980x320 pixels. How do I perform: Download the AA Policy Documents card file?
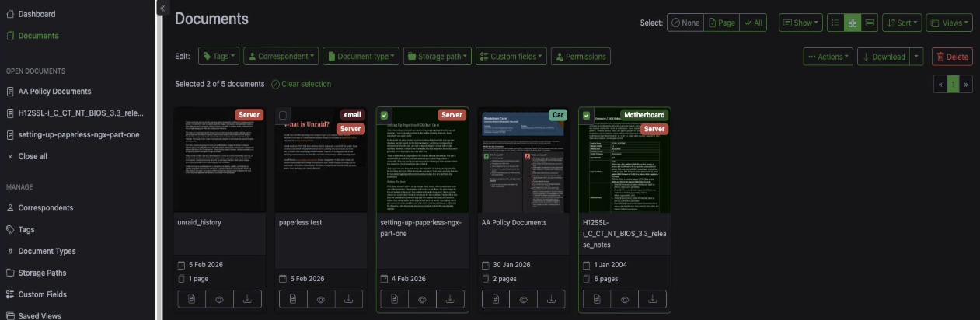tap(551, 299)
